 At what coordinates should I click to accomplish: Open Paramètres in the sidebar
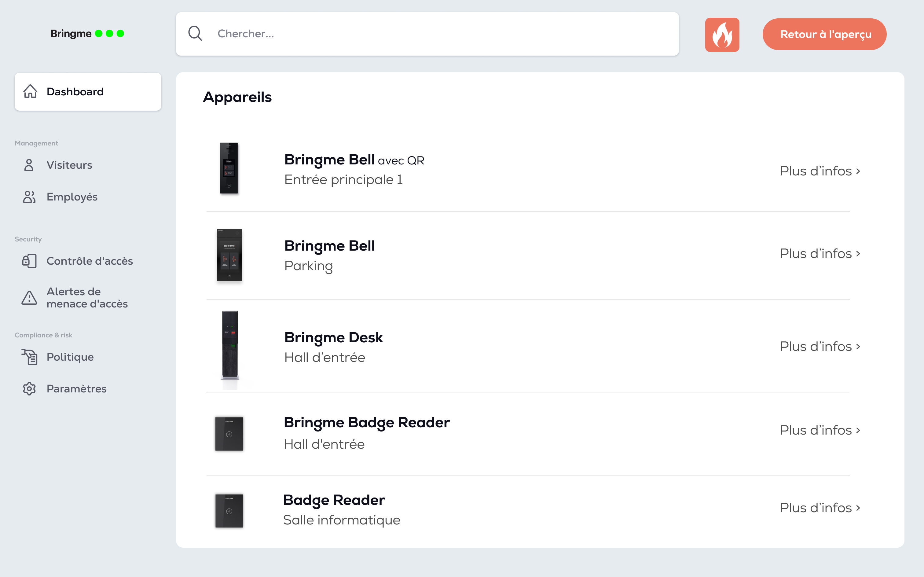tap(76, 389)
